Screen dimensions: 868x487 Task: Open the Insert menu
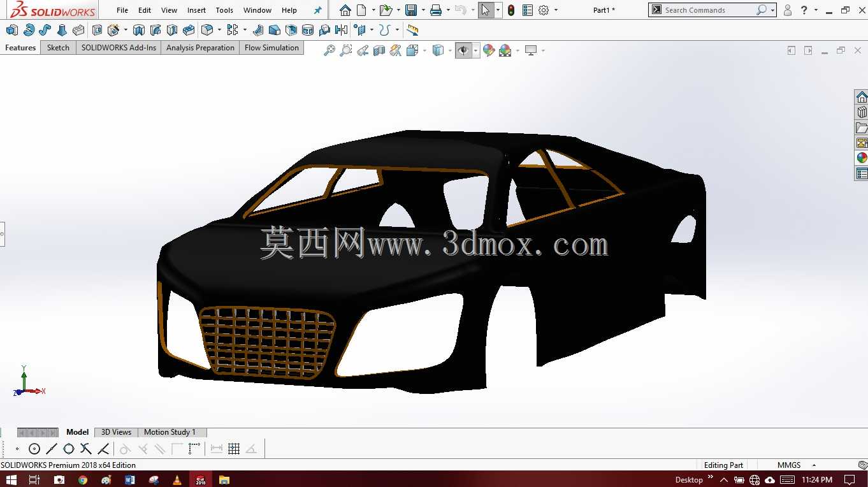pos(196,10)
